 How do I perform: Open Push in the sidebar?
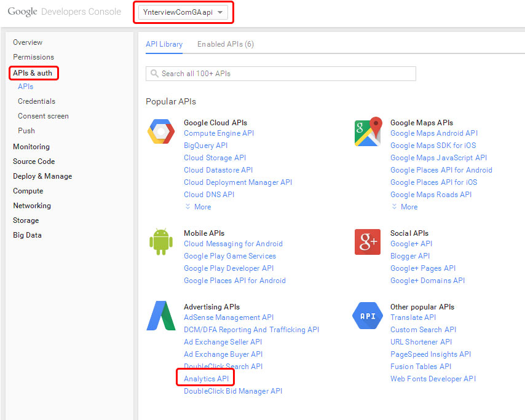coord(26,130)
